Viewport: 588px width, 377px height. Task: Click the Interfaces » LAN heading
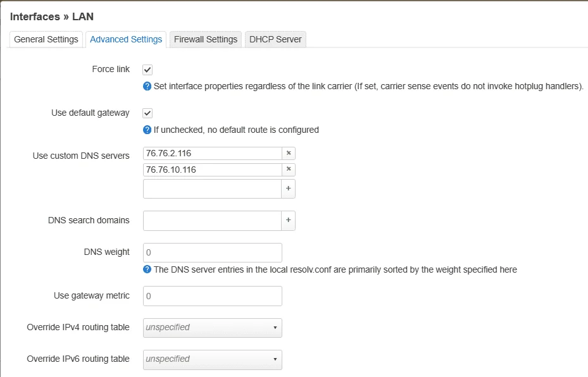point(52,17)
